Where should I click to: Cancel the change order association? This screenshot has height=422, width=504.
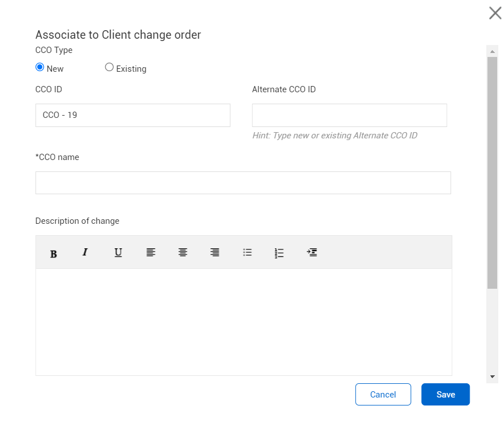pos(383,395)
